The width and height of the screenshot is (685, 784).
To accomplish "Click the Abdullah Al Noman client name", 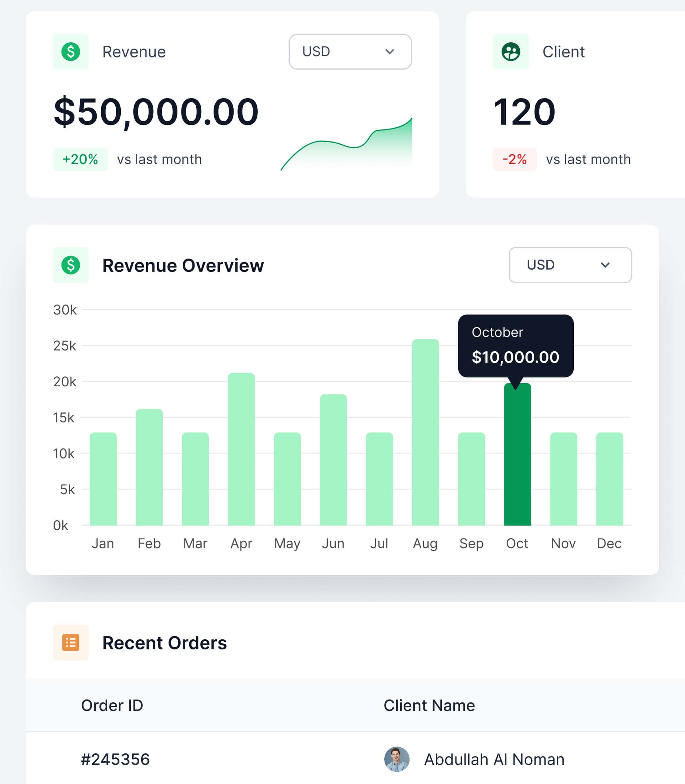I will tap(494, 759).
